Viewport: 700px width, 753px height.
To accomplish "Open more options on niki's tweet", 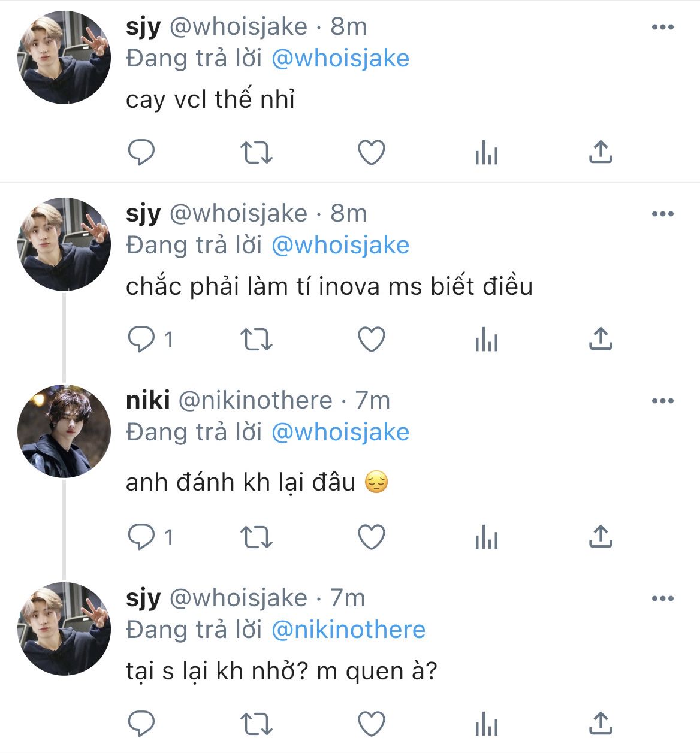I will click(x=662, y=401).
